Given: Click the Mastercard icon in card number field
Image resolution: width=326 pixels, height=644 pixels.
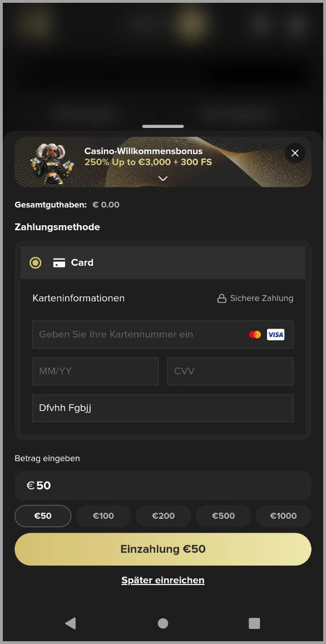Looking at the screenshot, I should 255,334.
